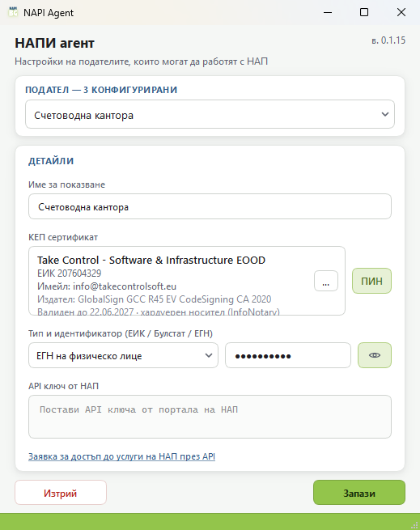Show identifier with the eye icon
420x530 pixels.
click(375, 355)
